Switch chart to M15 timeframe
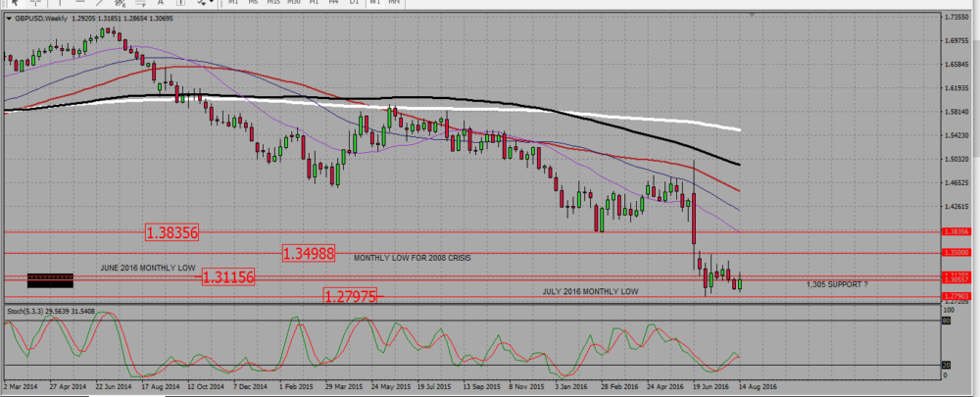 pyautogui.click(x=273, y=3)
